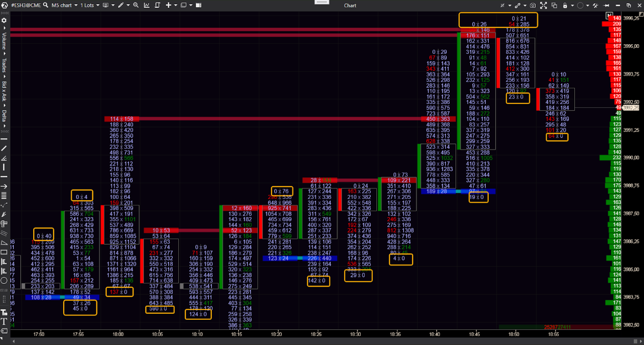Toggle the side panel layout icon
The height and width of the screenshot is (345, 644).
[x=199, y=5]
